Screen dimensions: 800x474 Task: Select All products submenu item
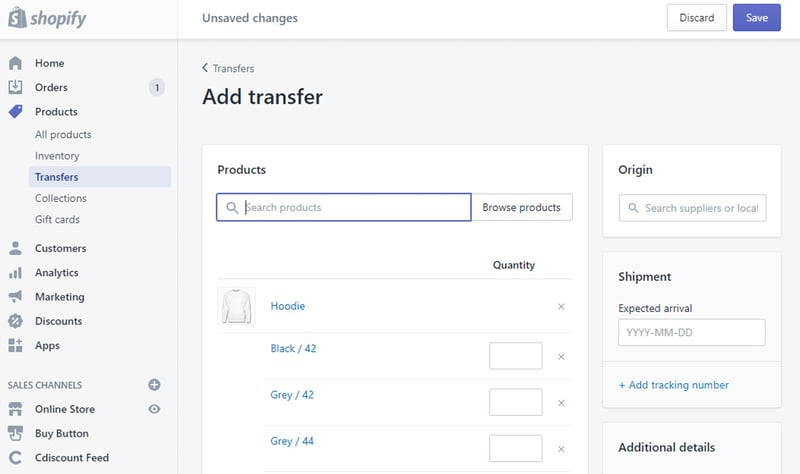[x=63, y=135]
